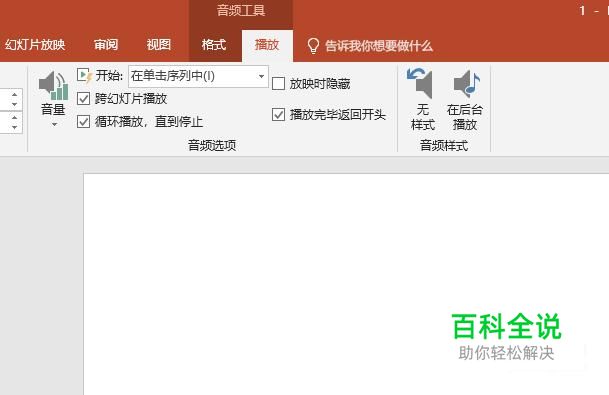
Task: Toggle the 播放完毕返回开头 checkbox
Action: click(x=278, y=115)
